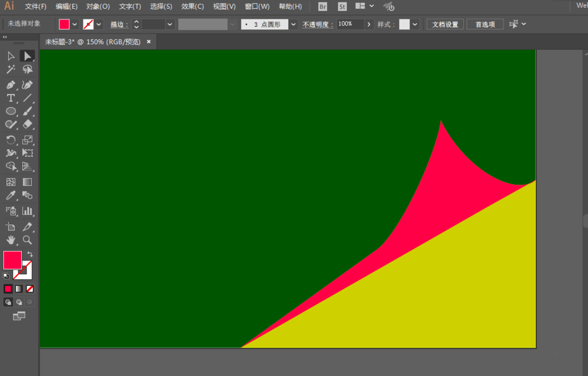This screenshot has height=376, width=588.
Task: Select the Symbol Sprayer tool
Action: click(11, 211)
